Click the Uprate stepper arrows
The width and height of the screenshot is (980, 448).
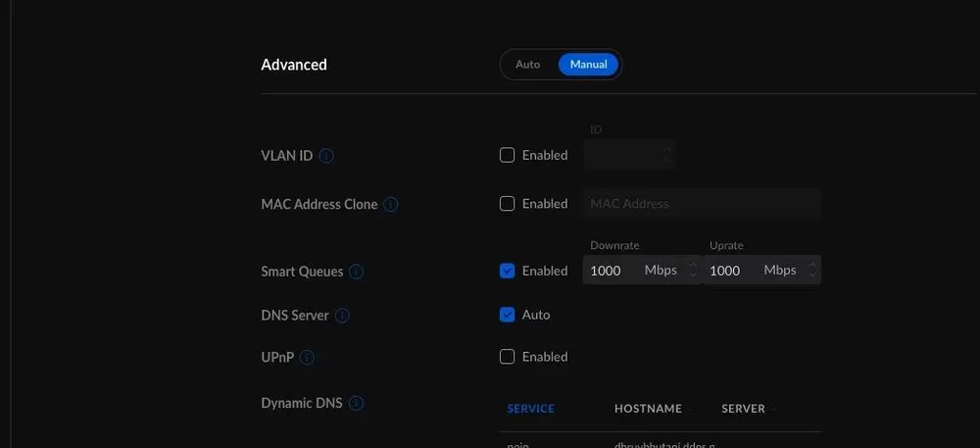(x=813, y=271)
